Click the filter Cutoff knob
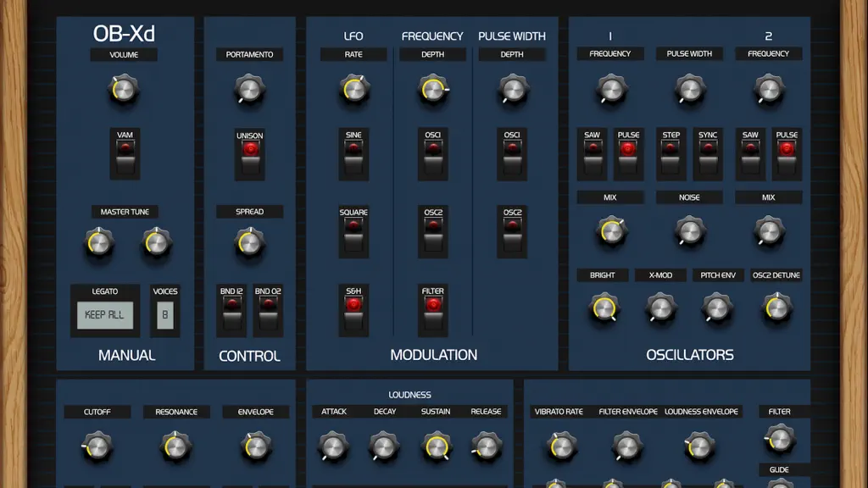The image size is (868, 488). click(97, 446)
